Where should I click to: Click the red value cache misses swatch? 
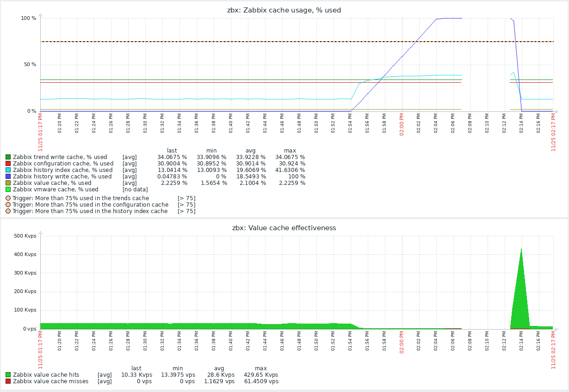[8, 381]
